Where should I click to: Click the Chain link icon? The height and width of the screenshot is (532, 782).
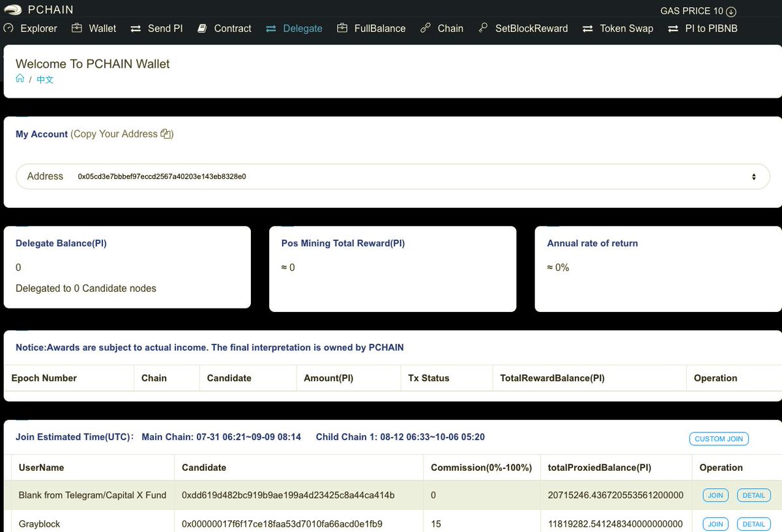pos(426,28)
